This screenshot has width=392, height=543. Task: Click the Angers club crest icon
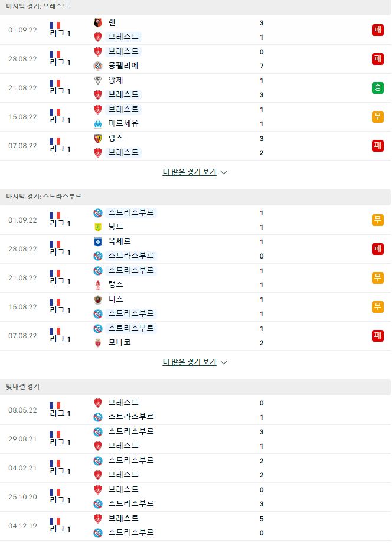[x=98, y=81]
